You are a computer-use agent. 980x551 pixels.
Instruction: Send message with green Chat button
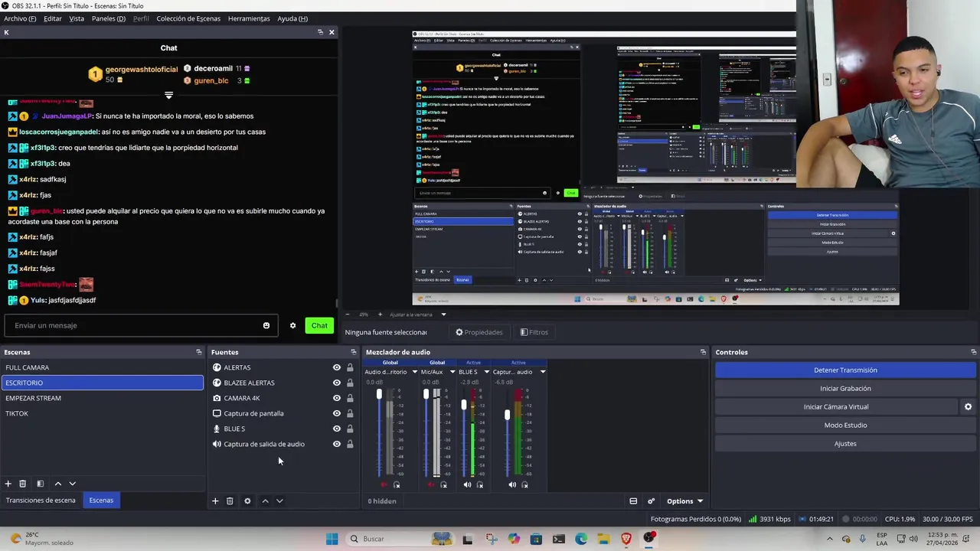tap(319, 325)
